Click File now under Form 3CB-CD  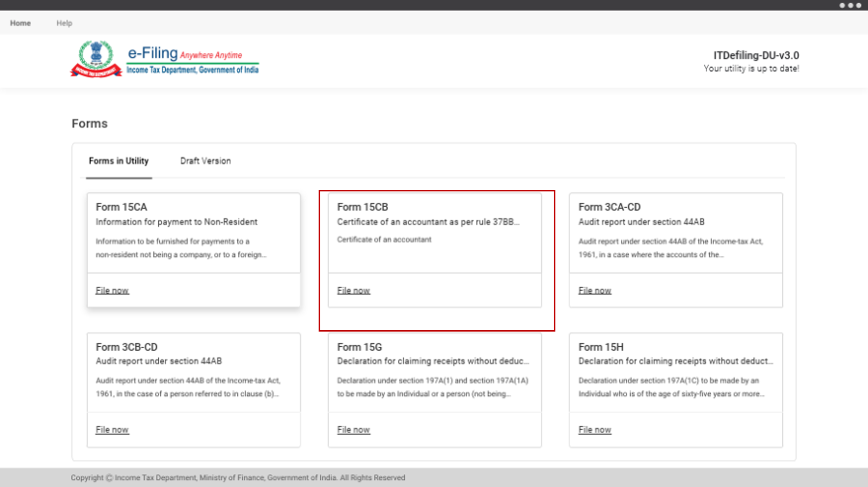pos(112,430)
